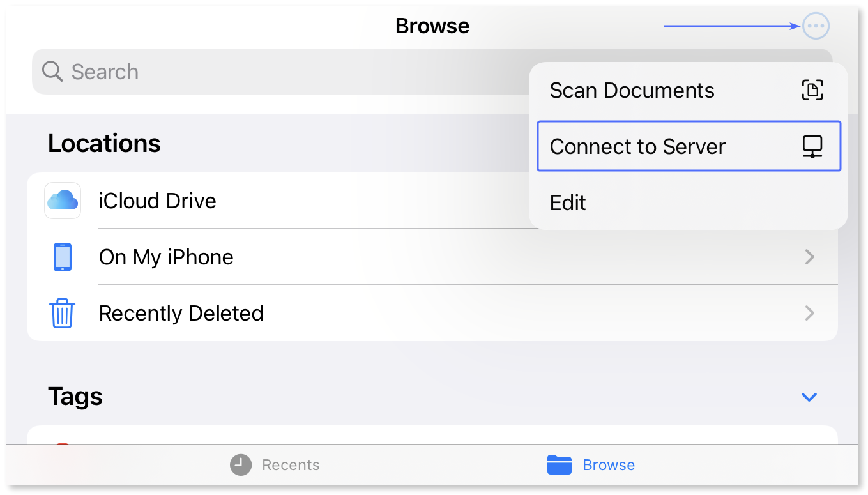Select the Browse tab
The height and width of the screenshot is (495, 868).
(x=591, y=465)
